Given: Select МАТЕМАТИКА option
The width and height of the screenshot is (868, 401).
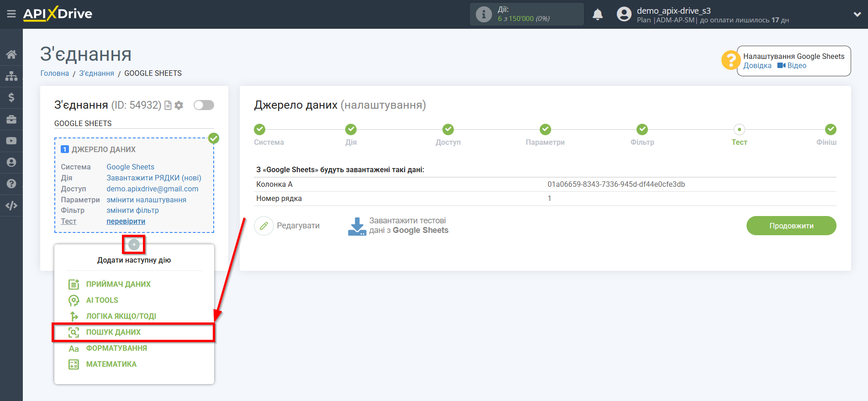Looking at the screenshot, I should point(111,364).
